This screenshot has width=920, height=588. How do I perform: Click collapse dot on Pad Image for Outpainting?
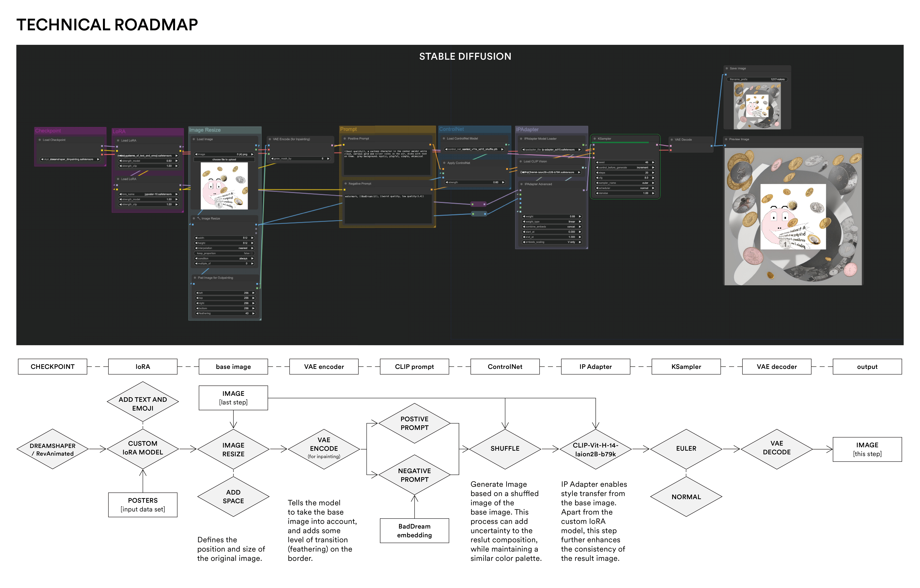[x=195, y=278]
